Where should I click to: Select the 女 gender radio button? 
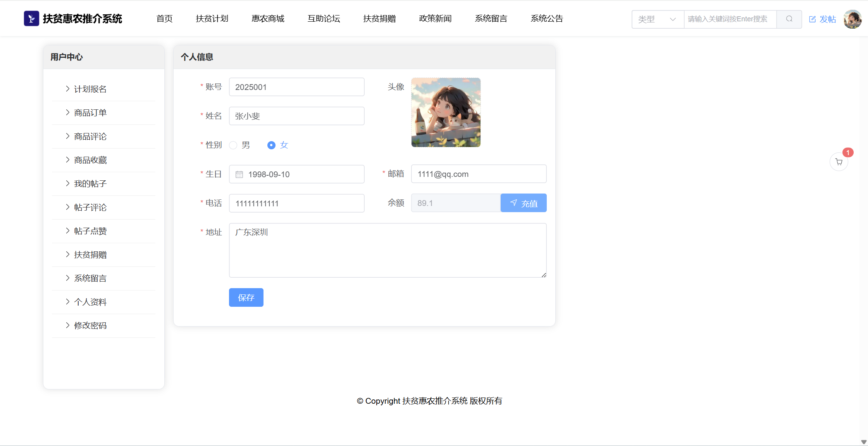[x=271, y=145]
